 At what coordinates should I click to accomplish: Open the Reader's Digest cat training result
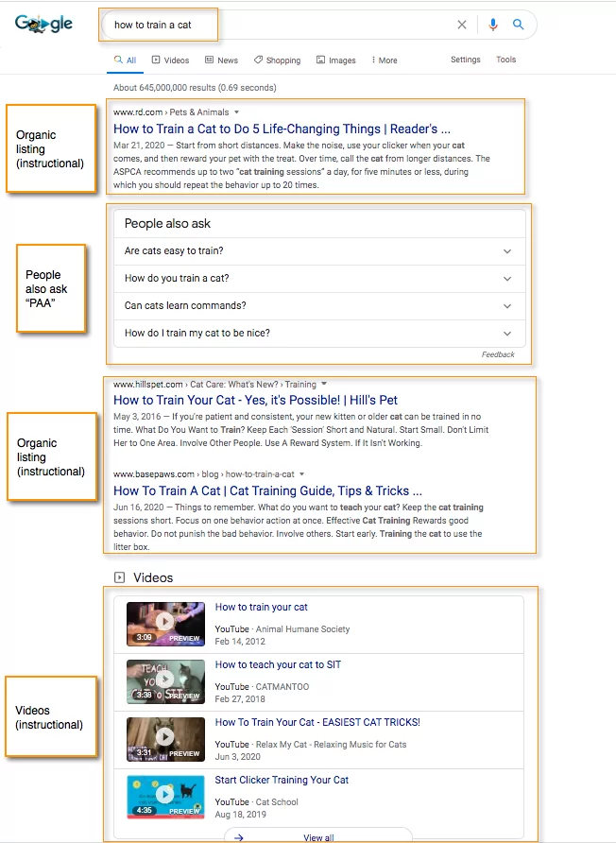pos(281,129)
